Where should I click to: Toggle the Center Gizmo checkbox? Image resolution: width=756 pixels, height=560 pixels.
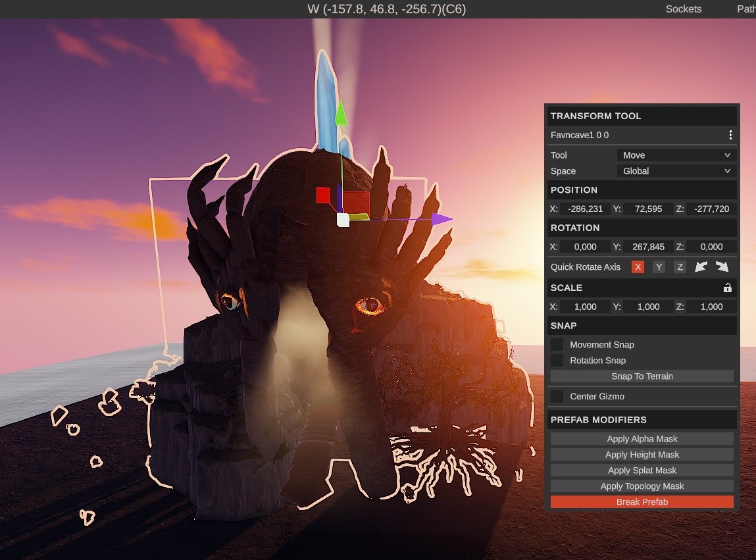click(x=557, y=396)
